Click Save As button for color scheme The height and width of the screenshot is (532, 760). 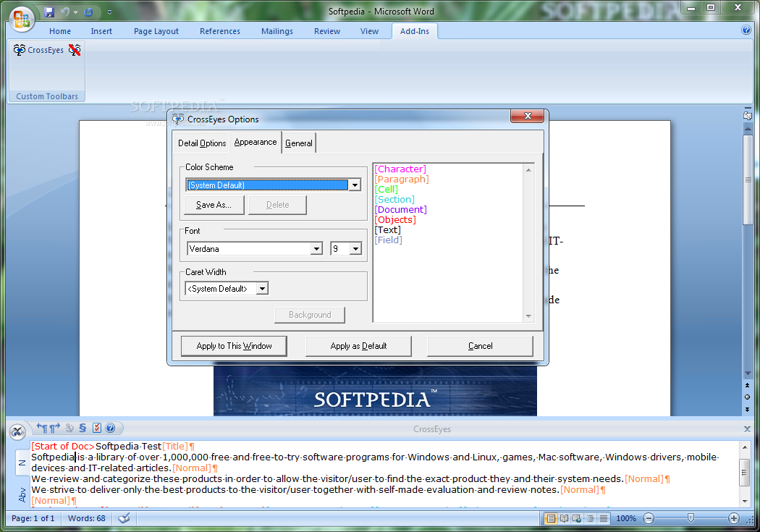(x=214, y=205)
